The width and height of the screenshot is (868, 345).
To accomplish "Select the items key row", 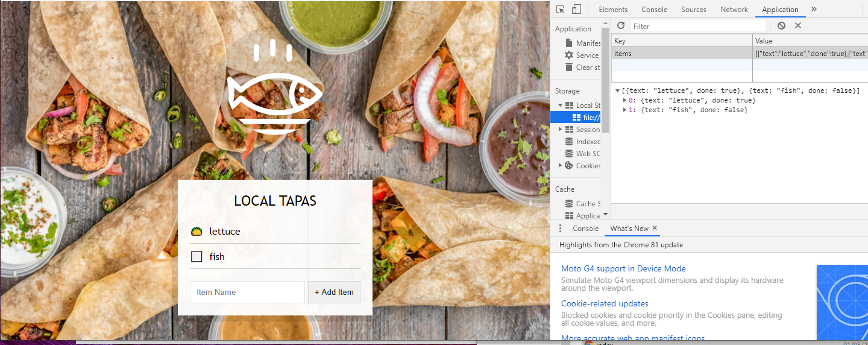I will point(740,54).
